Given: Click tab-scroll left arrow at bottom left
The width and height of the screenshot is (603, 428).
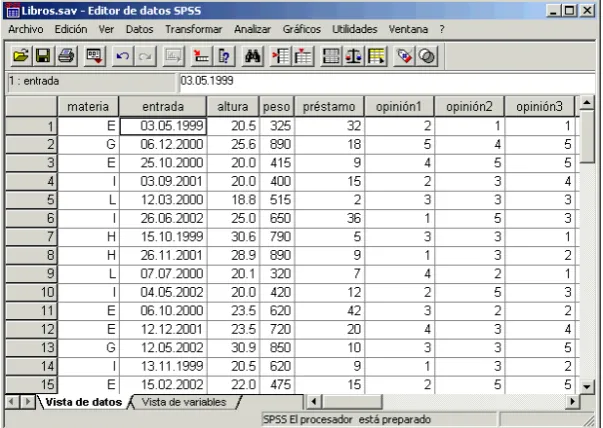Looking at the screenshot, I should coord(12,402).
